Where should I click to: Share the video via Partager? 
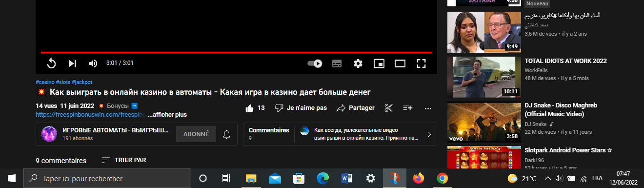[356, 108]
